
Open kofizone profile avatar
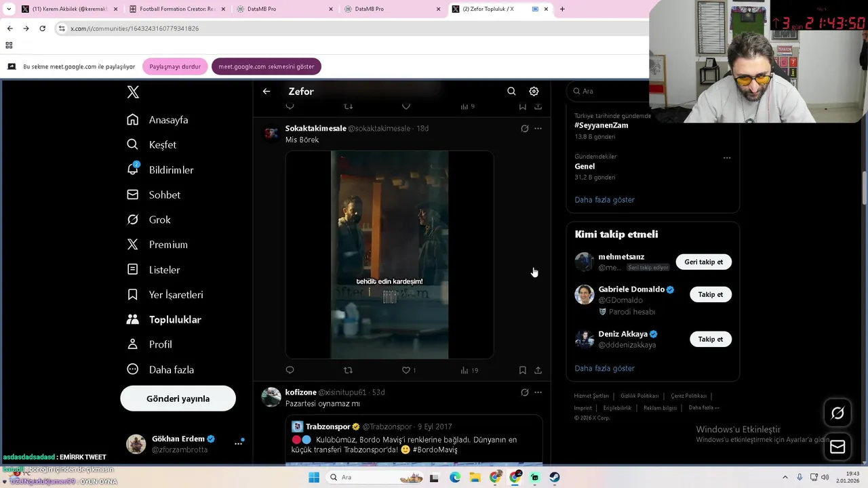tap(271, 397)
